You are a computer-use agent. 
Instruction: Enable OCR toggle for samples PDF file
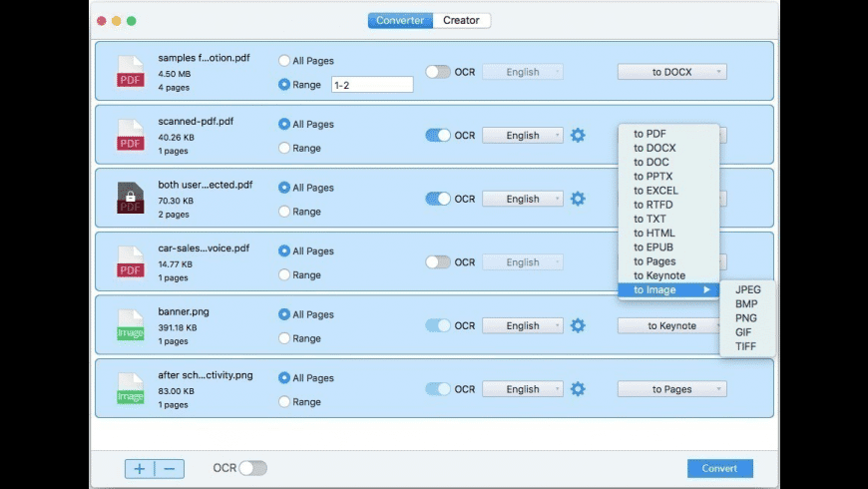438,72
